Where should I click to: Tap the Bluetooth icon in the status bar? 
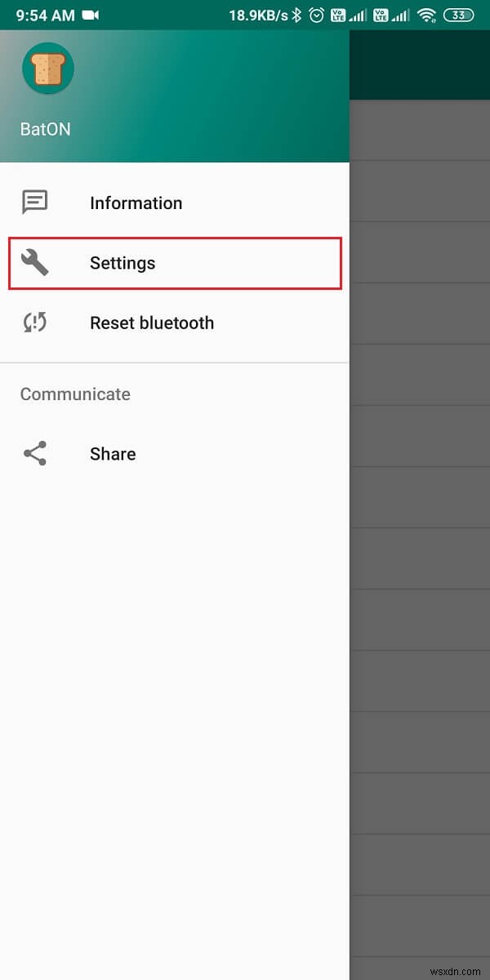(296, 14)
